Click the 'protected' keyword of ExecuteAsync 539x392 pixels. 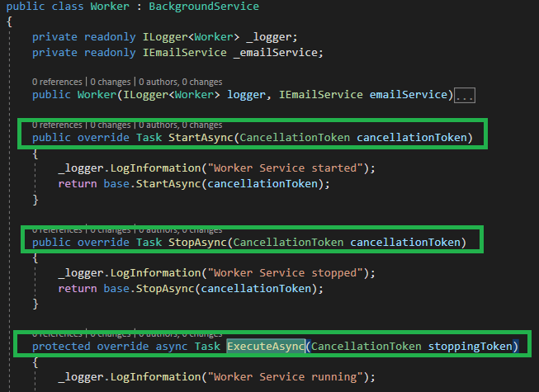click(x=61, y=347)
